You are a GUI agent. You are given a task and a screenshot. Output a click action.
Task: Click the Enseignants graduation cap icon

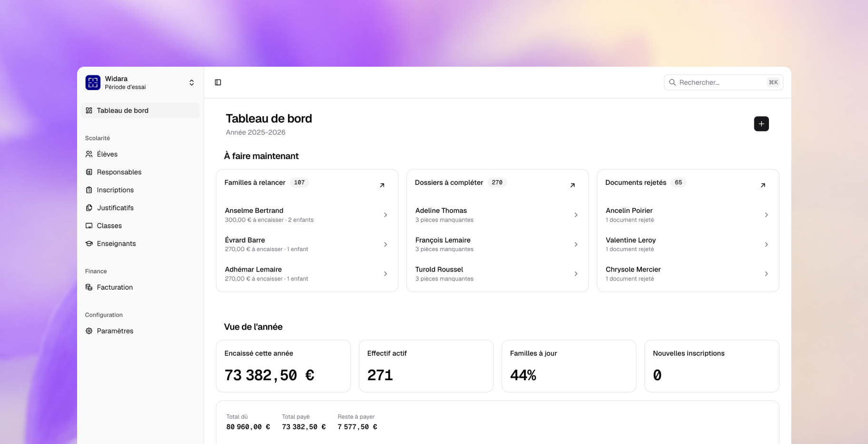tap(89, 243)
